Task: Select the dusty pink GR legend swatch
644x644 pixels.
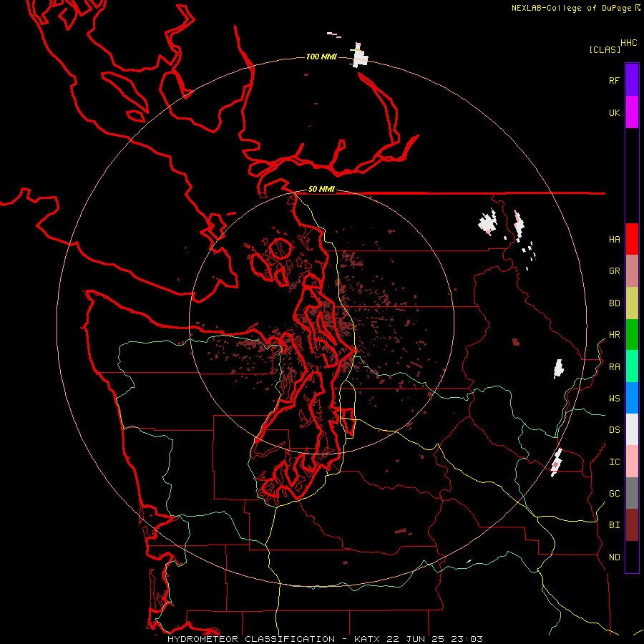Action: [632, 271]
